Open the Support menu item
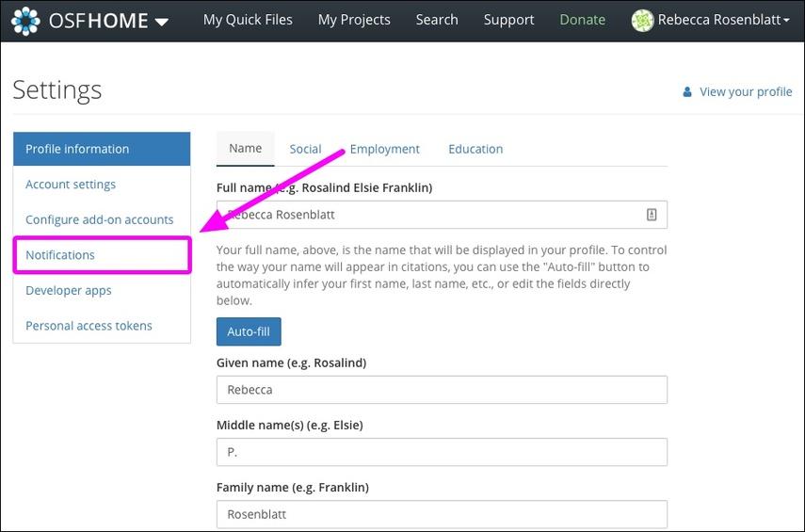Viewport: 805px width, 532px height. click(508, 20)
